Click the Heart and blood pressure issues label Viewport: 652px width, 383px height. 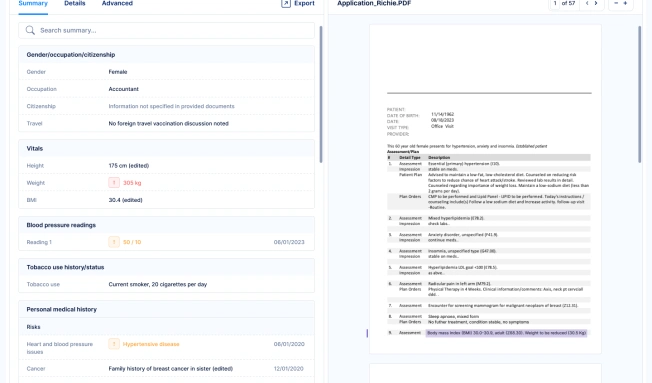tap(59, 348)
